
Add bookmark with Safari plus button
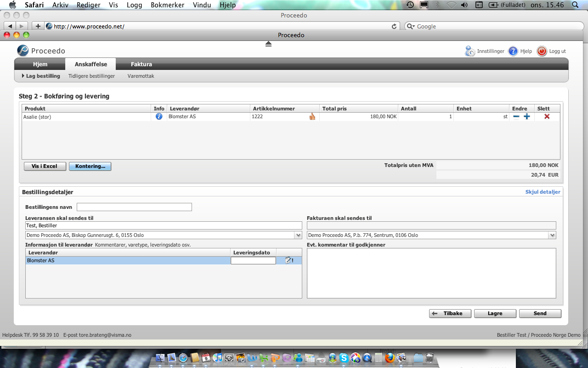[x=38, y=26]
